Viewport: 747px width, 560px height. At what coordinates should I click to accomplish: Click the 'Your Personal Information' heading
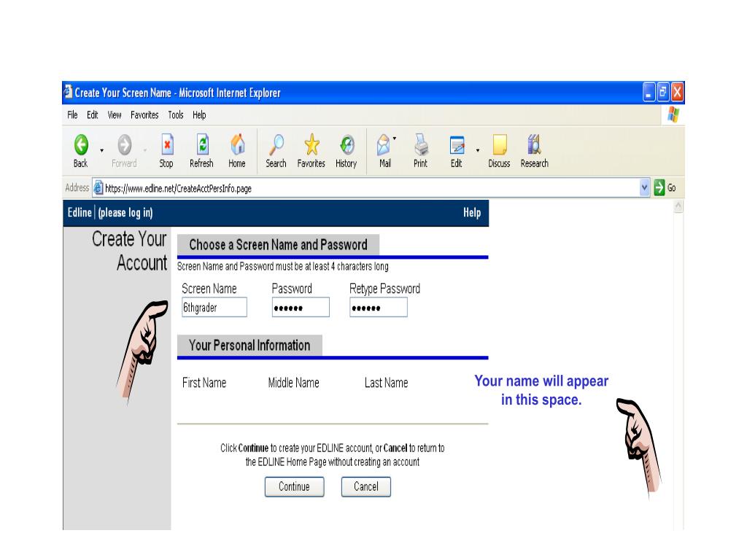coord(249,345)
